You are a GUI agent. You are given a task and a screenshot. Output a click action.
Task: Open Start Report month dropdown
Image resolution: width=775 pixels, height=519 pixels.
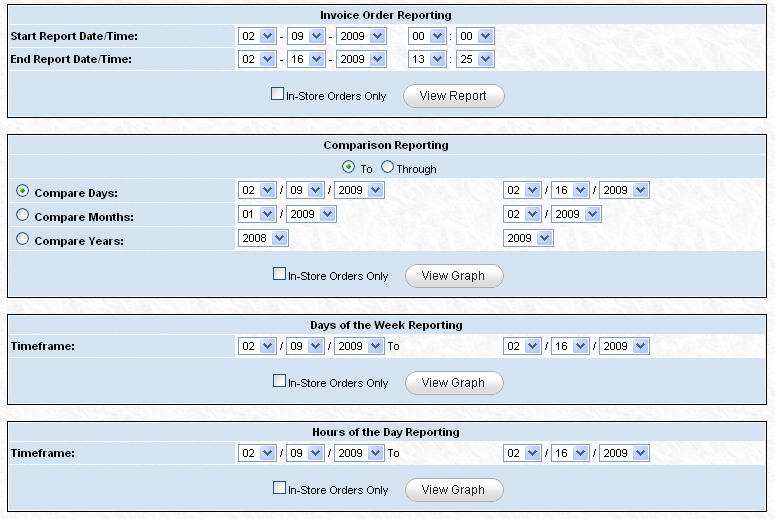click(x=257, y=36)
